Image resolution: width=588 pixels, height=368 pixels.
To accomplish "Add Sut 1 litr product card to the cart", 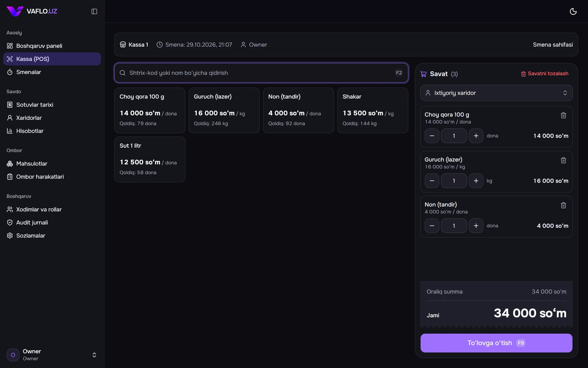I will point(150,159).
